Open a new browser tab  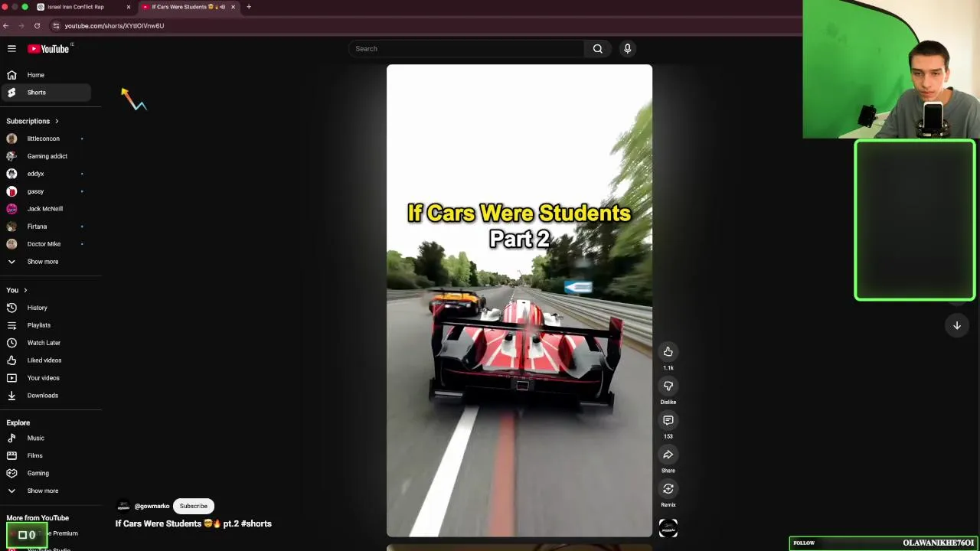[249, 7]
